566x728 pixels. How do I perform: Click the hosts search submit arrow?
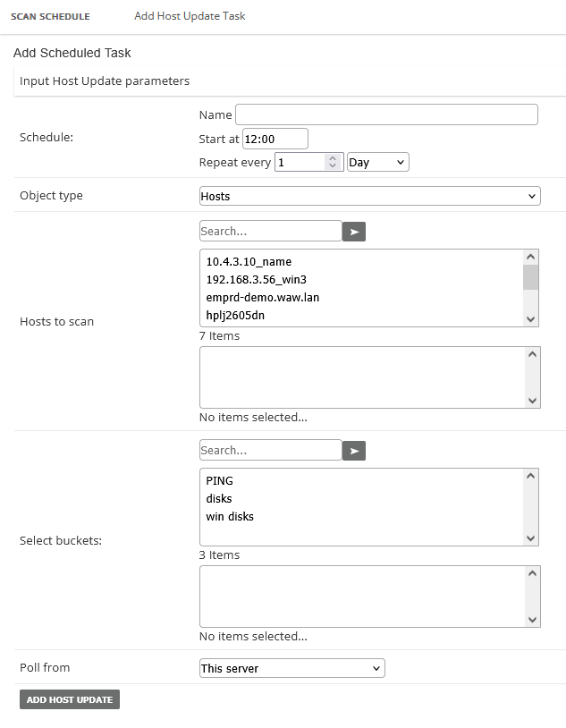(x=353, y=231)
